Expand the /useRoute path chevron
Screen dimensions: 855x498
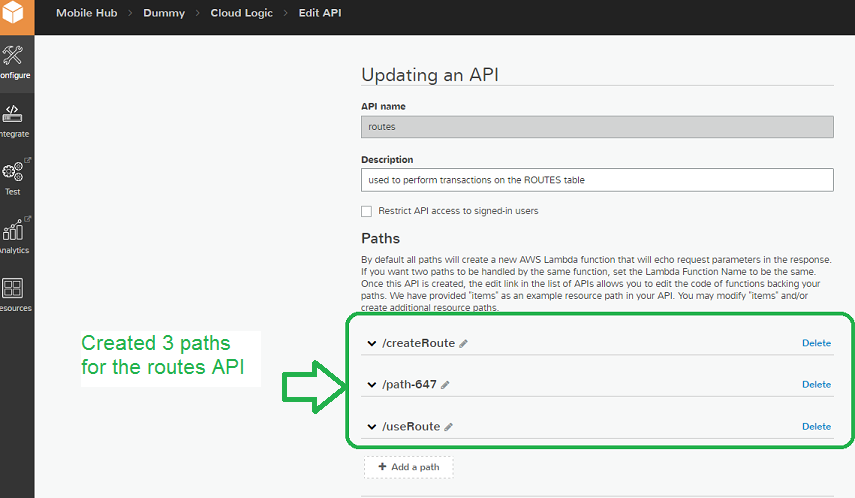372,427
